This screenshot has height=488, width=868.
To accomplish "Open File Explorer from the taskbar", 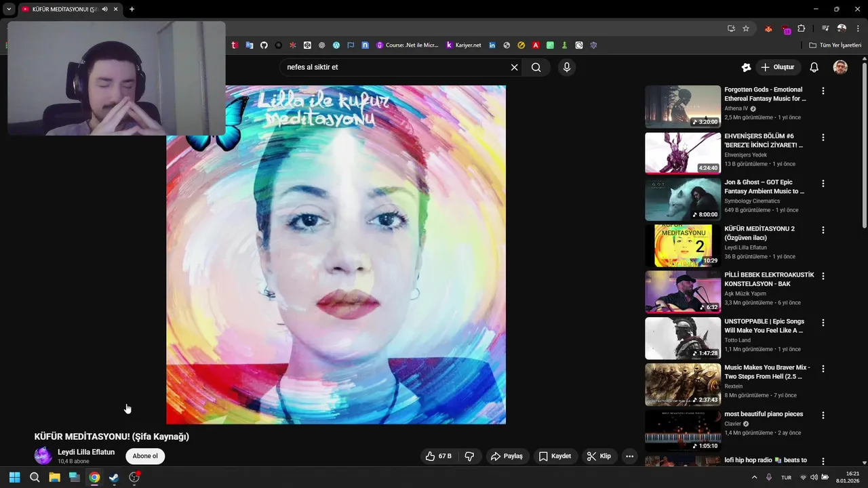I will [x=54, y=477].
